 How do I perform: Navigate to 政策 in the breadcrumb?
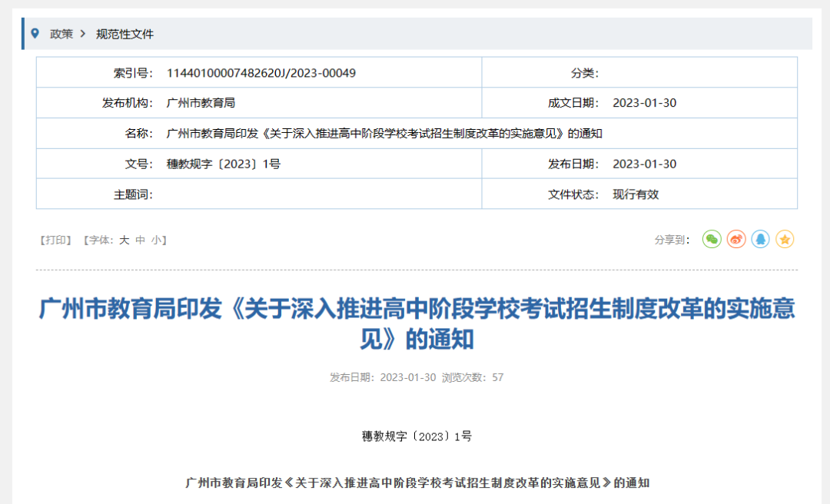click(x=61, y=34)
